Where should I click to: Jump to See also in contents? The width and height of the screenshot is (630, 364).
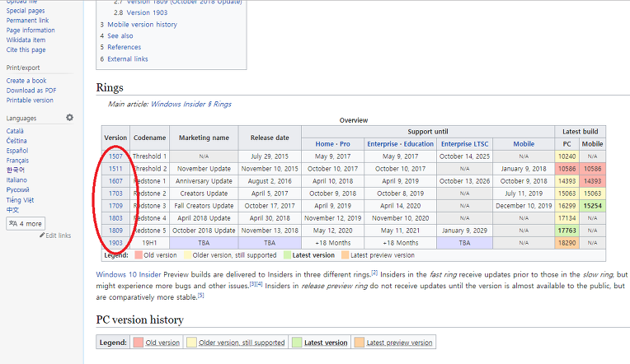[x=120, y=35]
